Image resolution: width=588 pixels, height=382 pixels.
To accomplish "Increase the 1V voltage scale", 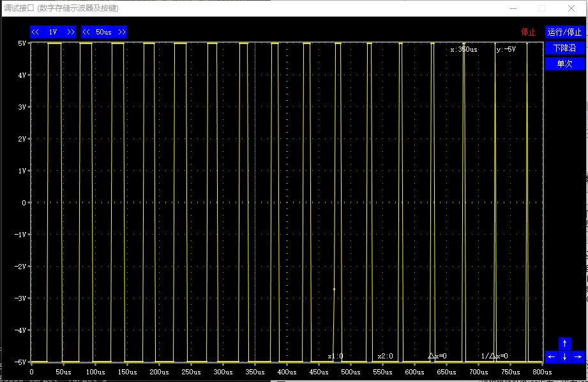I will click(70, 32).
